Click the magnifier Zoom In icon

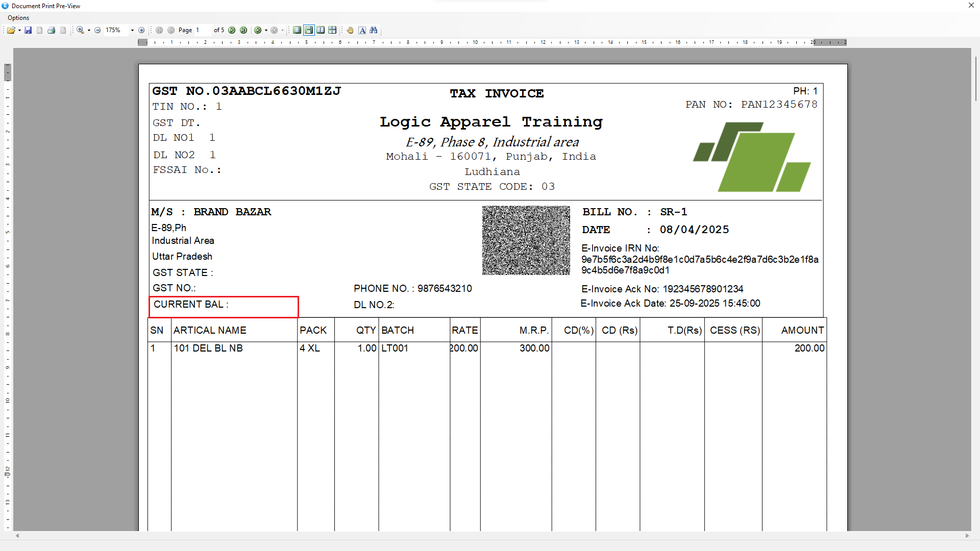80,30
